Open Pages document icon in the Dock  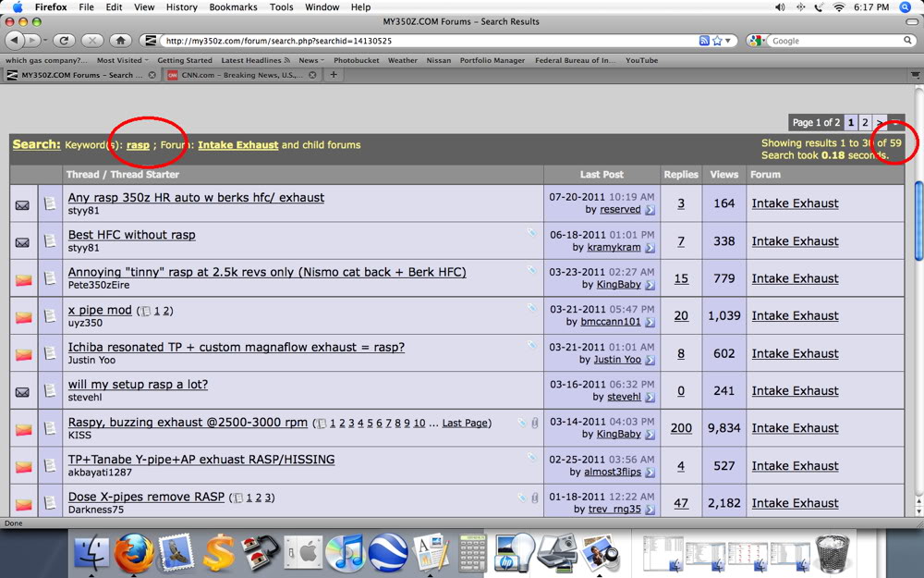point(431,553)
